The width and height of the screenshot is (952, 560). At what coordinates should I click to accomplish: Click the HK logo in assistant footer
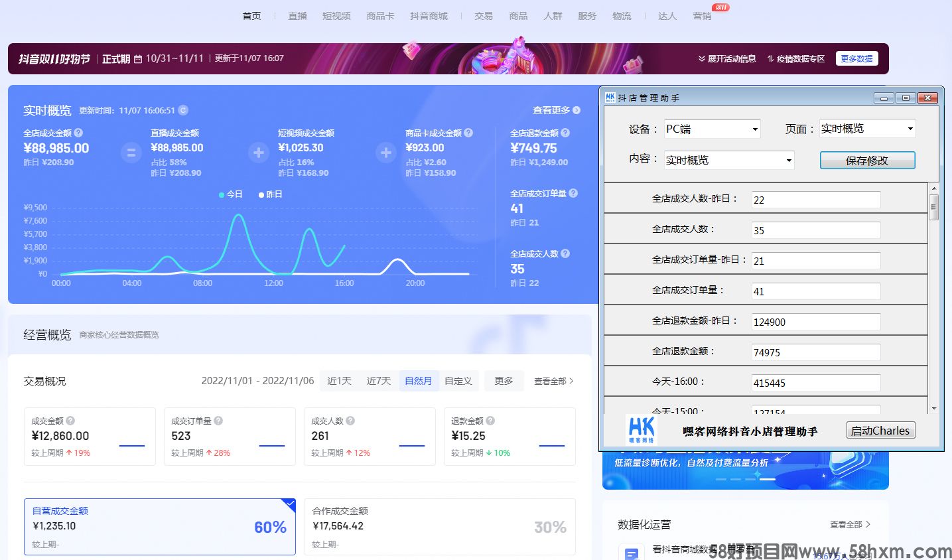point(642,430)
